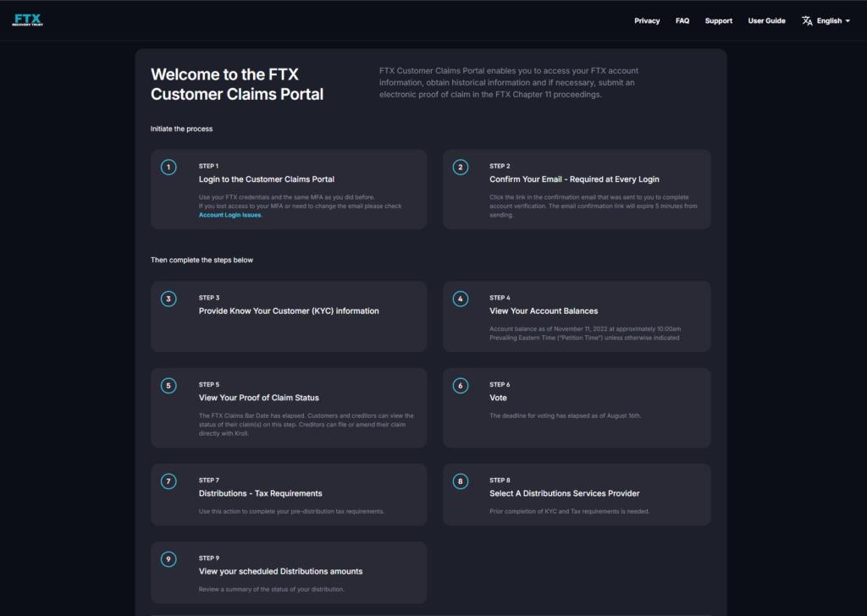Click the pre-distribution tax requirements description
Screen dimensions: 867x616
pos(291,512)
